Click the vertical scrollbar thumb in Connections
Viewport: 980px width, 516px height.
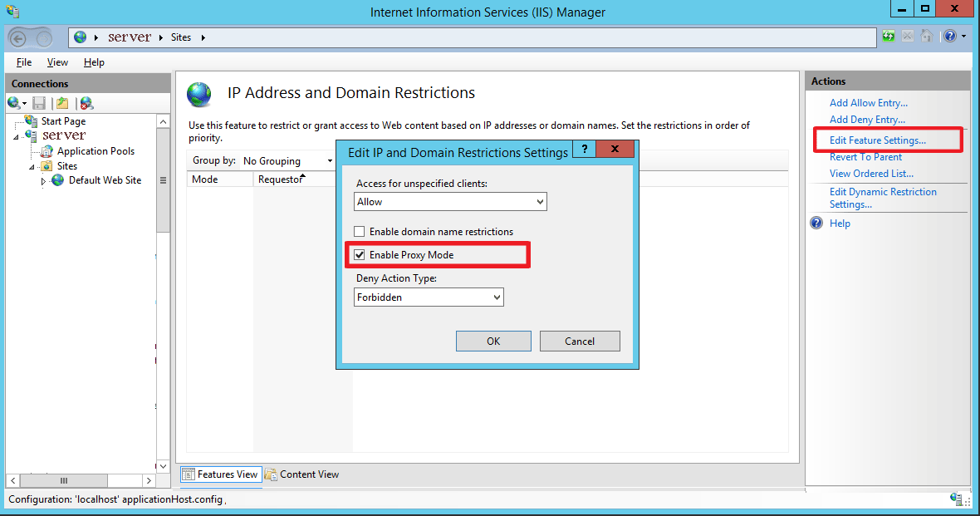coord(163,180)
